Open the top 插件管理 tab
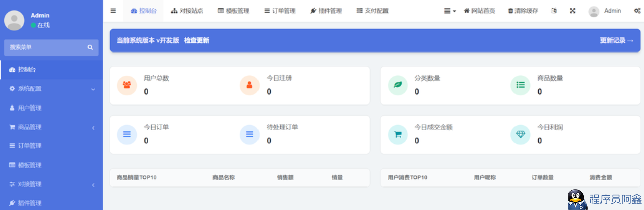 pos(326,11)
